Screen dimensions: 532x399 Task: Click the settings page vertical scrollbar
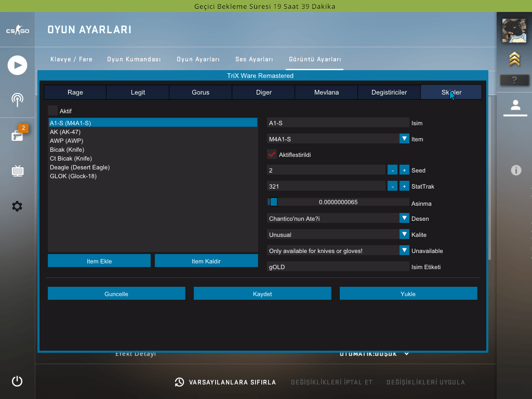(x=489, y=178)
